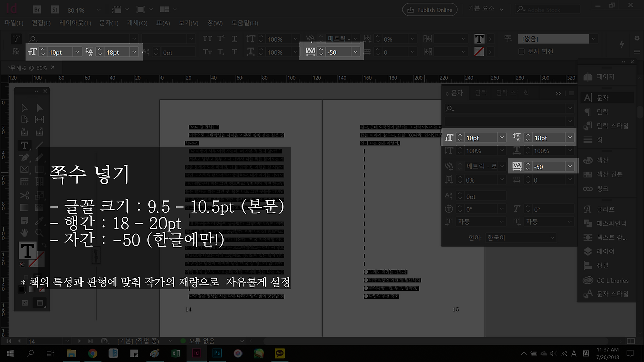Select the Eyedropper tool
This screenshot has width=644, height=362.
(39, 220)
